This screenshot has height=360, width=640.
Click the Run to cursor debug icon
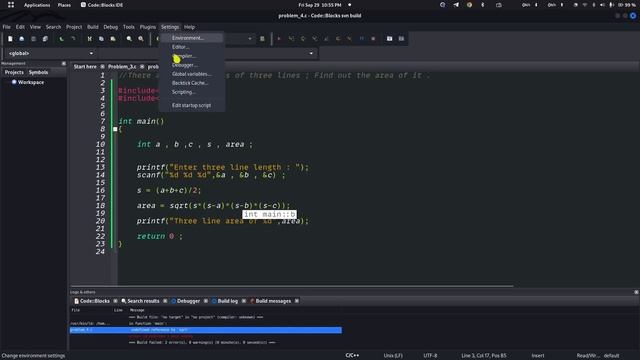(291, 39)
